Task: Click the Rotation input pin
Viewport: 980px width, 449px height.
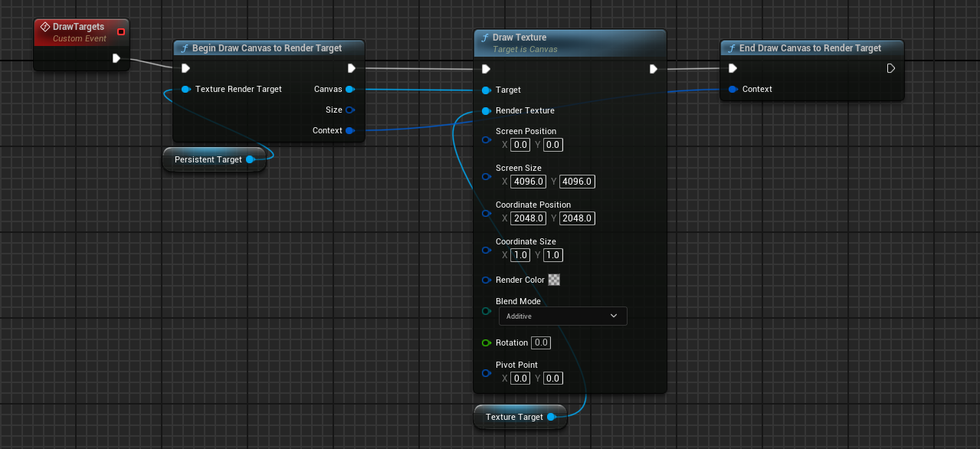Action: point(486,342)
